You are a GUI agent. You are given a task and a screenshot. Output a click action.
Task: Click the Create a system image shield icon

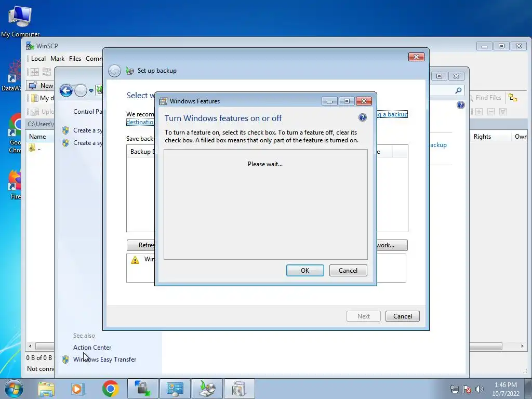65,130
